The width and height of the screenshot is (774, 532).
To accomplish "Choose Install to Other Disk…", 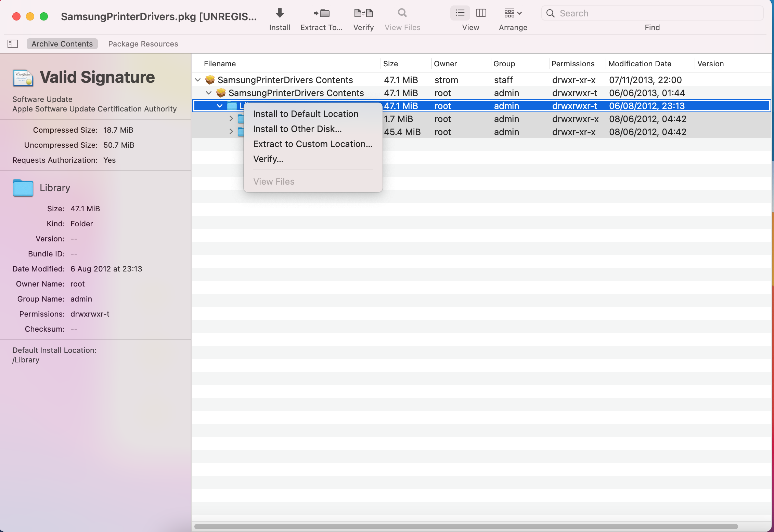I will 297,129.
